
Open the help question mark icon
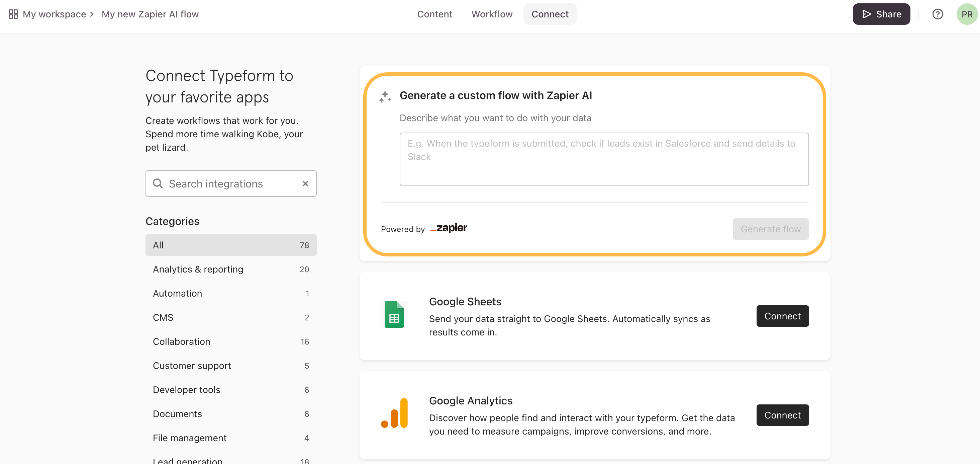point(938,14)
